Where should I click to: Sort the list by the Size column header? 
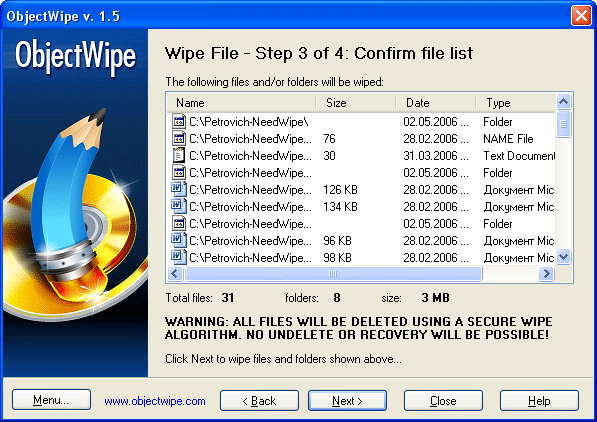(356, 103)
